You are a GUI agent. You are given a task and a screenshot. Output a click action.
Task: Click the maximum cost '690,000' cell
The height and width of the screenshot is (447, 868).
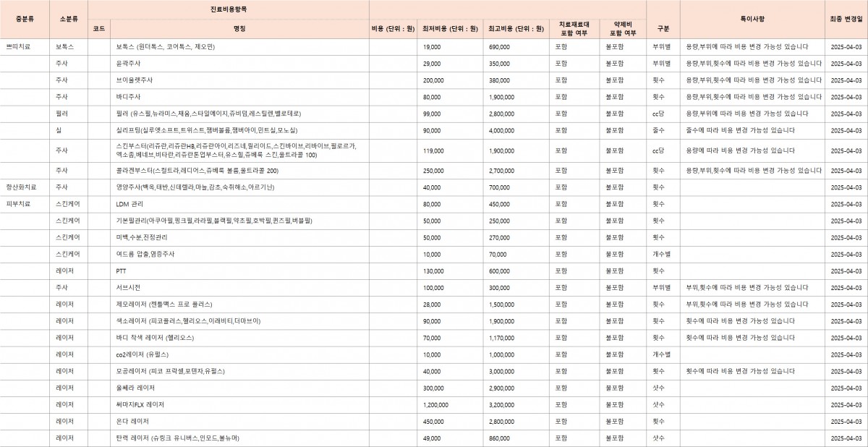pos(516,46)
